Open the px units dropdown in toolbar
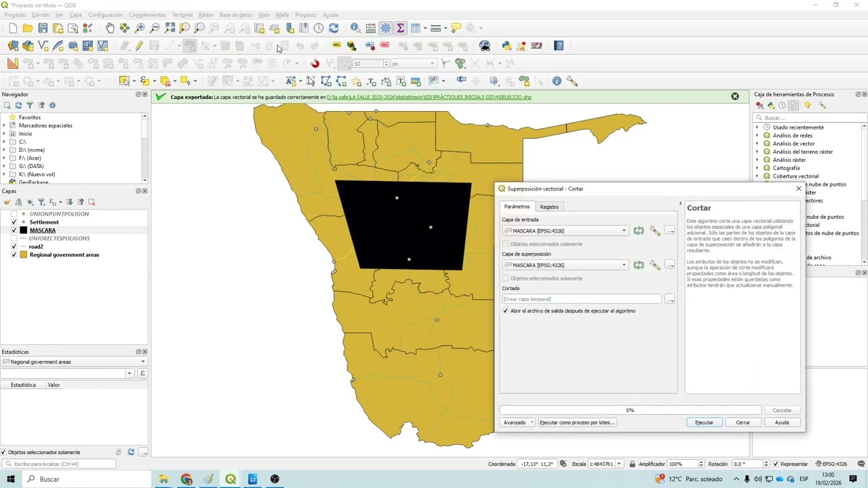This screenshot has width=868, height=488. click(x=414, y=63)
